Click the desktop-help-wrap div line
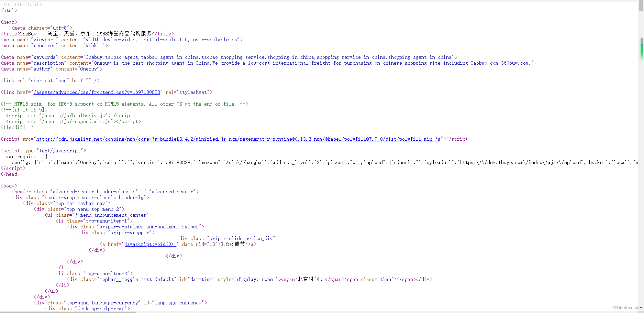The width and height of the screenshot is (644, 313). pyautogui.click(x=87, y=309)
